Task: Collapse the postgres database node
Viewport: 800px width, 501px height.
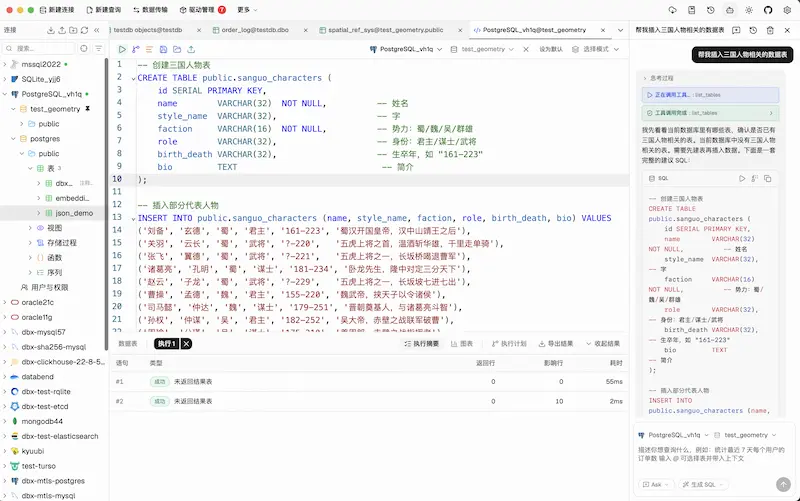Action: 13,139
